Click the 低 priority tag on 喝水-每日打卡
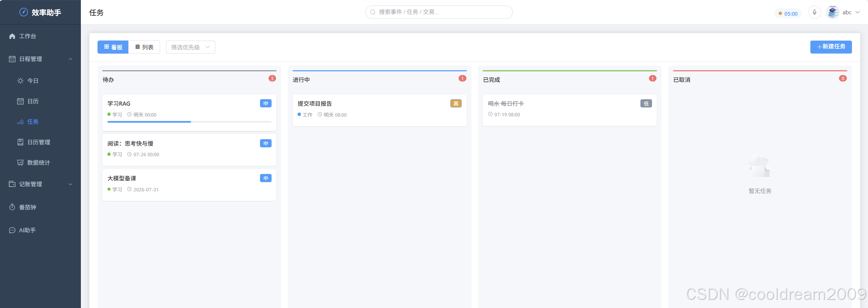 646,103
